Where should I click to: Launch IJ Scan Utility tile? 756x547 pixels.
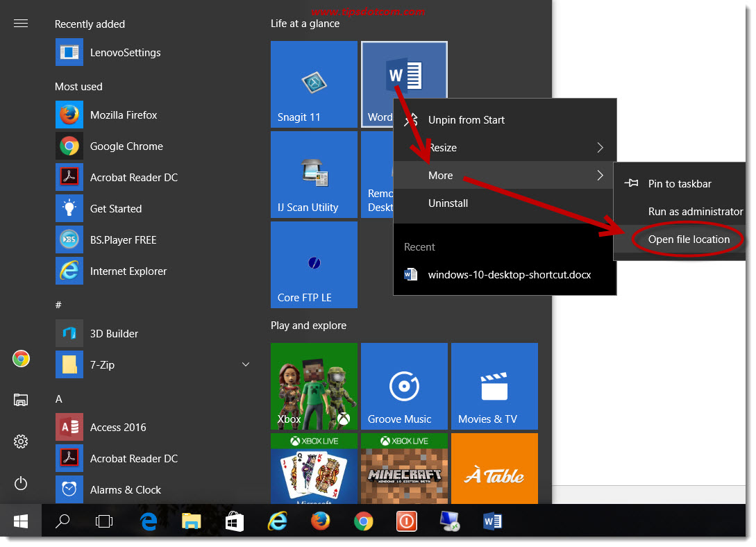pos(314,174)
